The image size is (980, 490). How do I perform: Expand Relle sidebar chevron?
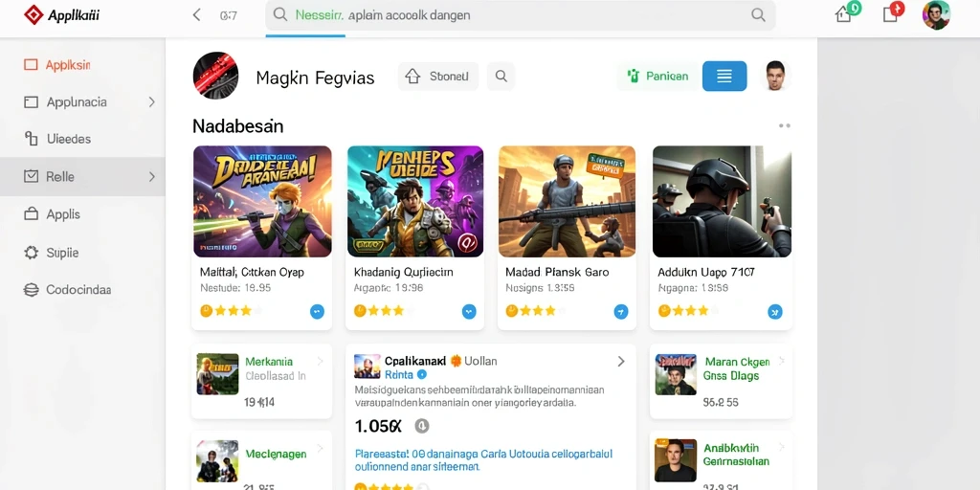coord(151,177)
